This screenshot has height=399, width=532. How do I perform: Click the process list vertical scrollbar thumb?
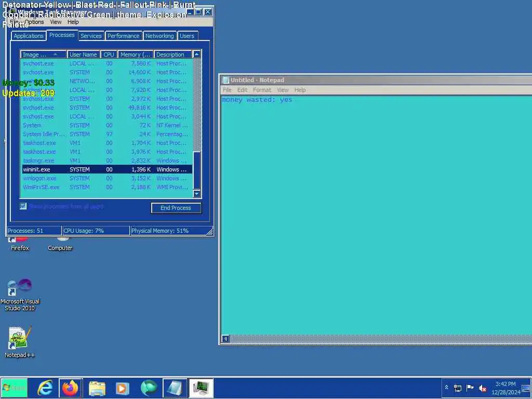click(x=197, y=170)
